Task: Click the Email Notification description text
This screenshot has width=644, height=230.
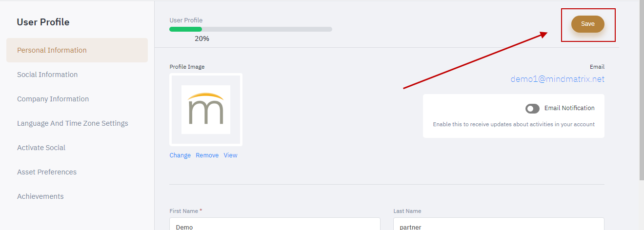Action: click(514, 124)
